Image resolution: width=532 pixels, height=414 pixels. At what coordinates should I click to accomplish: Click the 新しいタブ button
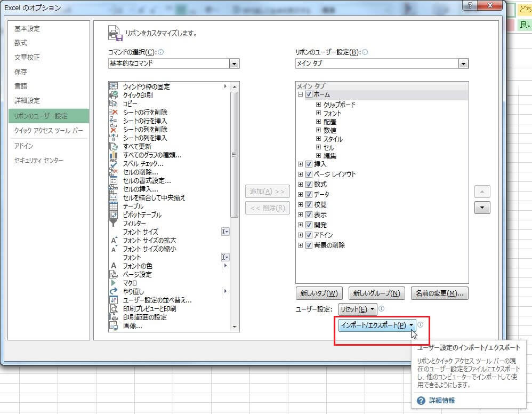(x=319, y=293)
